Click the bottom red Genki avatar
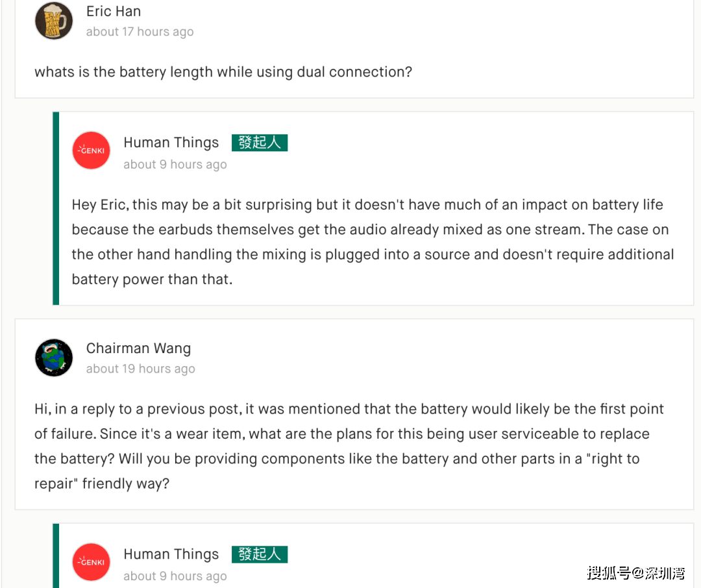 coord(92,562)
